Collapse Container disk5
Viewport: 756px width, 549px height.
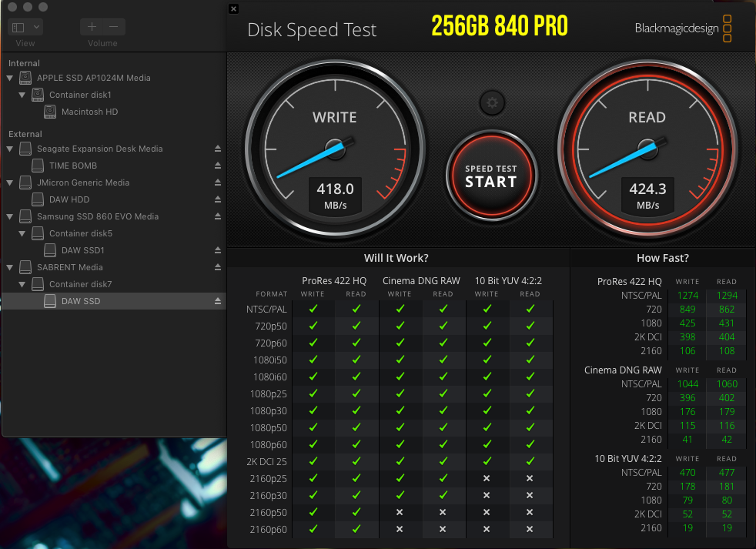pos(22,233)
